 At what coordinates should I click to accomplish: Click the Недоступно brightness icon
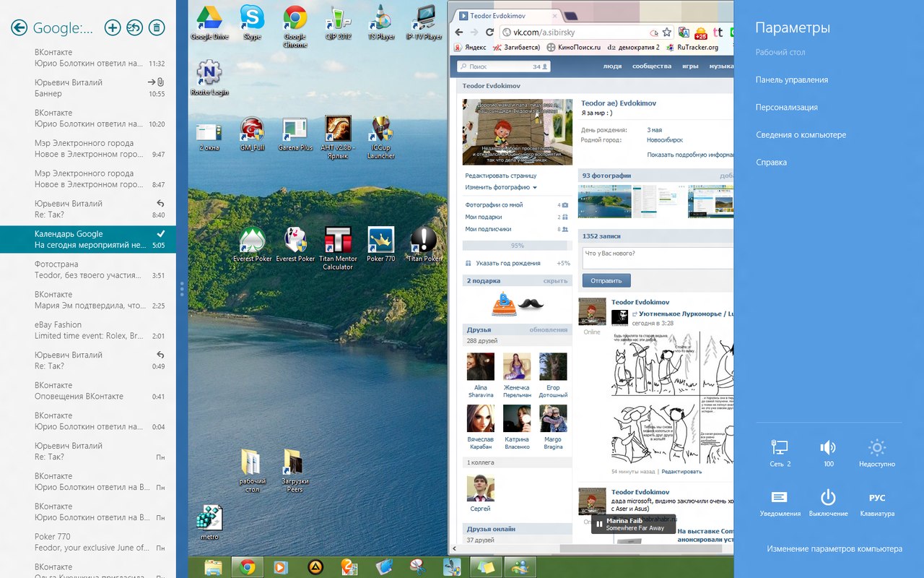(877, 454)
